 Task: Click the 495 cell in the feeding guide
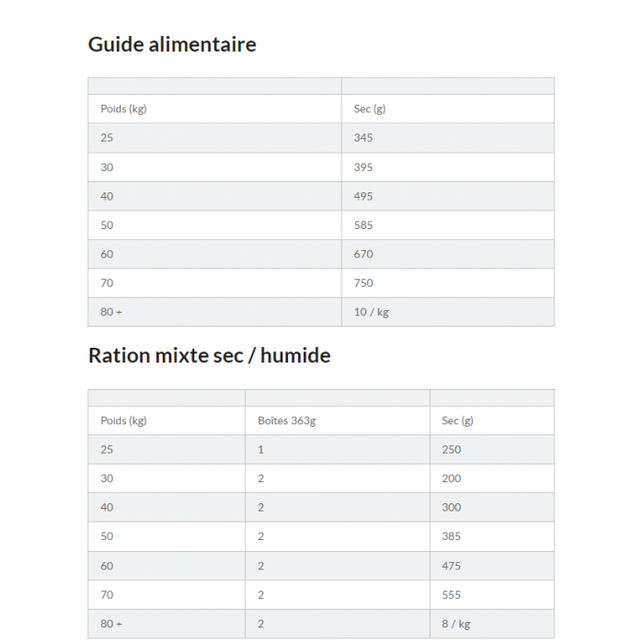point(363,196)
